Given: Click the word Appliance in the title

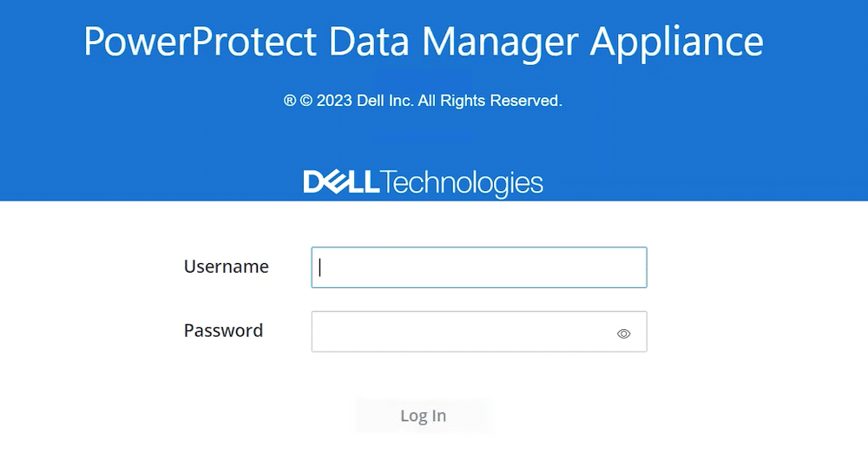Looking at the screenshot, I should 676,43.
